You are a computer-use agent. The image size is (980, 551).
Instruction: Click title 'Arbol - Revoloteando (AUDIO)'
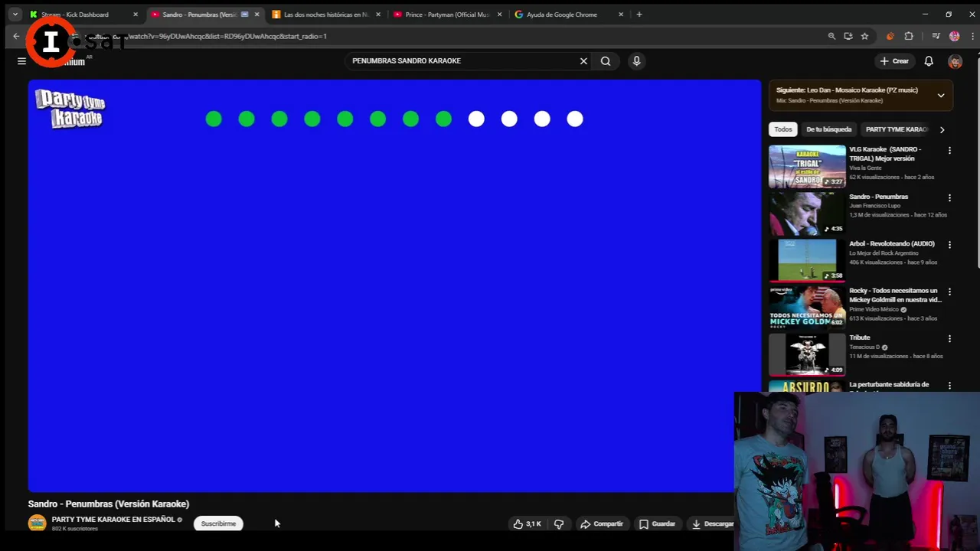892,244
